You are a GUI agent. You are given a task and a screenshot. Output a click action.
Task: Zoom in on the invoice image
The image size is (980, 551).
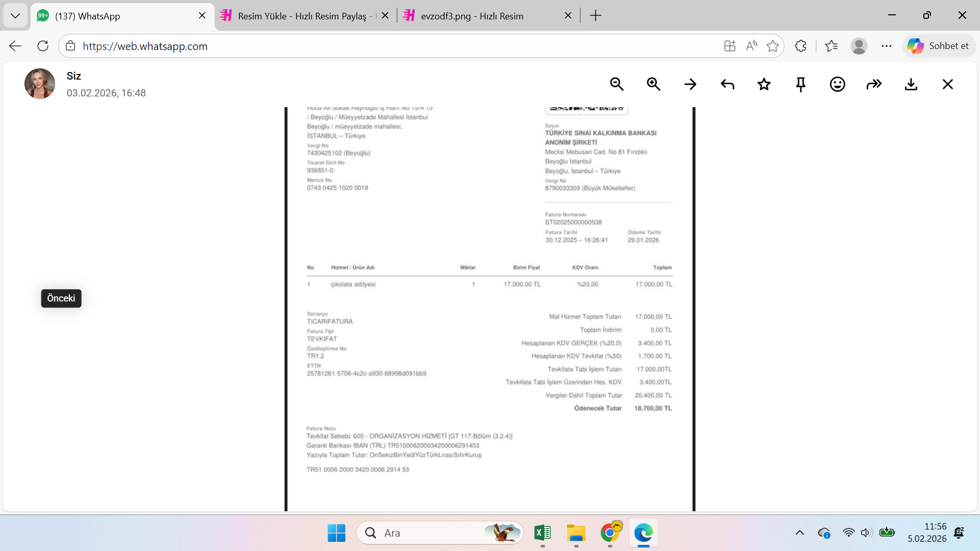coord(653,84)
